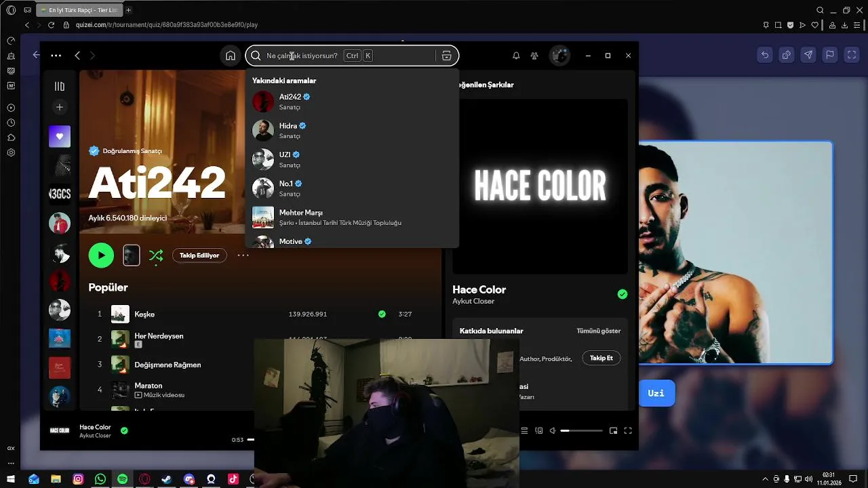The width and height of the screenshot is (868, 488).
Task: Open the Spotify queue icon
Action: [x=524, y=430]
